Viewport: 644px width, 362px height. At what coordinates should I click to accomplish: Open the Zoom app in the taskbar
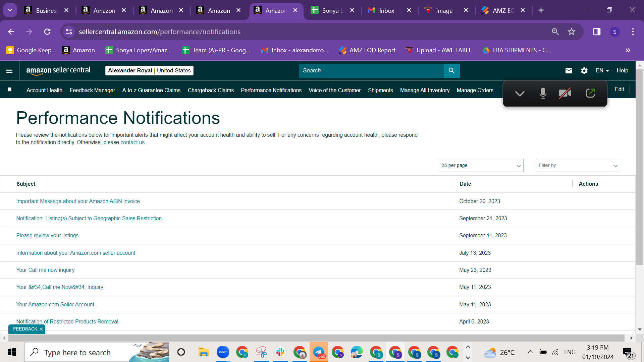point(223,352)
